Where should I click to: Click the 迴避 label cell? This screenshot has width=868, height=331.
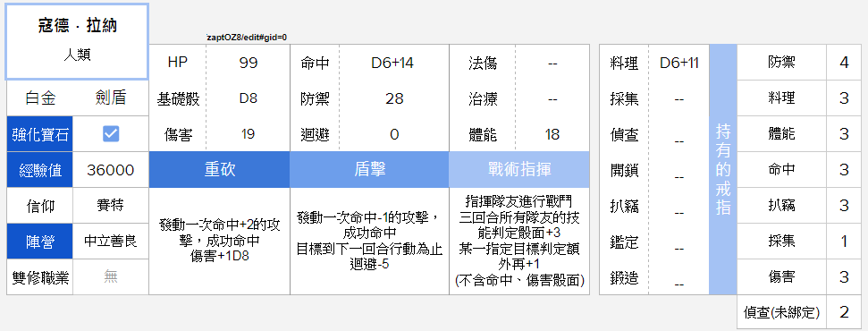[315, 134]
